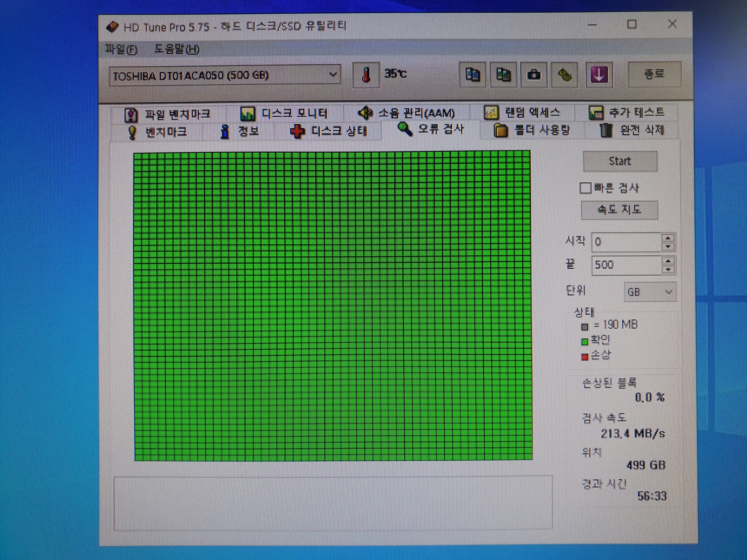Click the thermometer temperature icon
Viewport: 747px width, 560px height.
pos(366,75)
